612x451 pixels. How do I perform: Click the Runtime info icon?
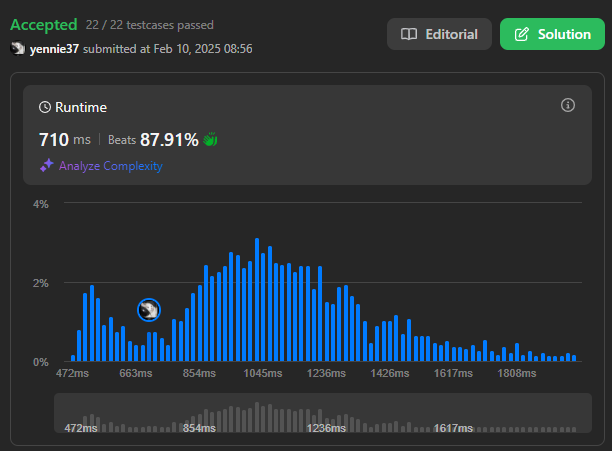(568, 105)
